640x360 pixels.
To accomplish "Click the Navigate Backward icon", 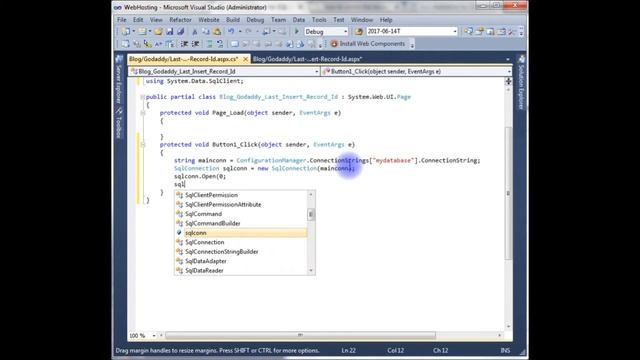I will click(x=267, y=31).
